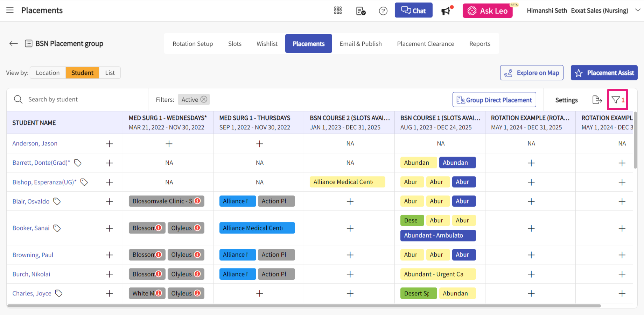644x315 pixels.
Task: Open the task checklist icon in header
Action: 360,11
